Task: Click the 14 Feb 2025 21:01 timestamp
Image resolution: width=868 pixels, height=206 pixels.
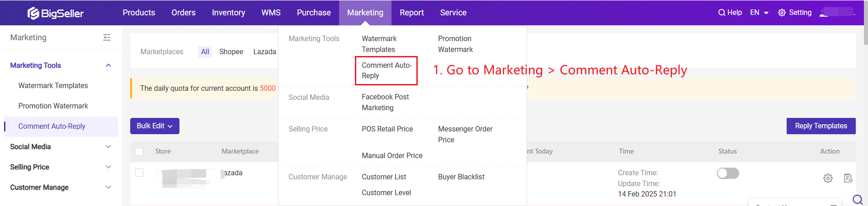Action: [647, 194]
